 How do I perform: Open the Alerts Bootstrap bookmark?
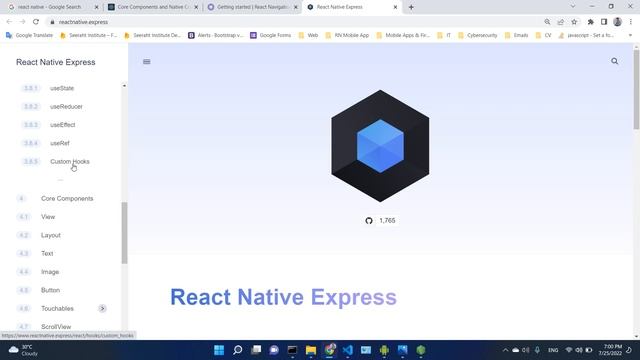(x=215, y=36)
